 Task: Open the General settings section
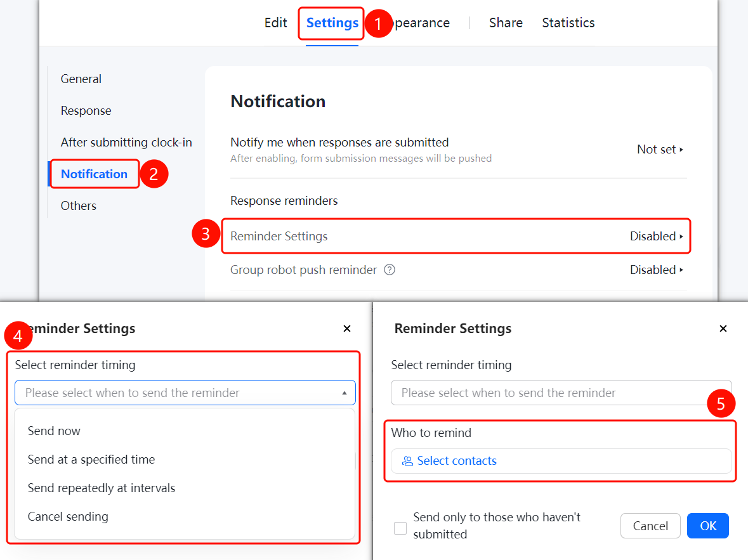(x=81, y=79)
